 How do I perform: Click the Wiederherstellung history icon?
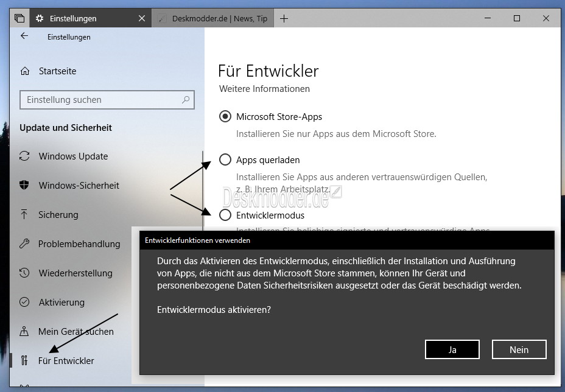24,273
